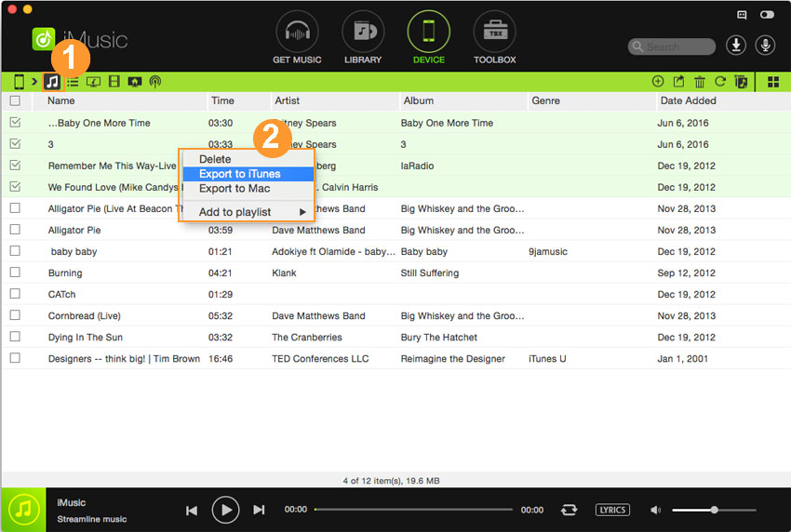This screenshot has height=532, width=791.
Task: Open the feedback message icon at top right
Action: pos(742,15)
